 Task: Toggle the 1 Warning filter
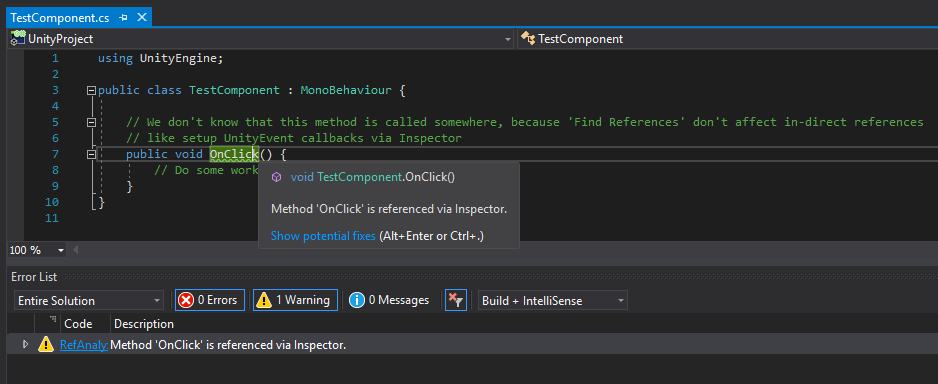click(295, 300)
